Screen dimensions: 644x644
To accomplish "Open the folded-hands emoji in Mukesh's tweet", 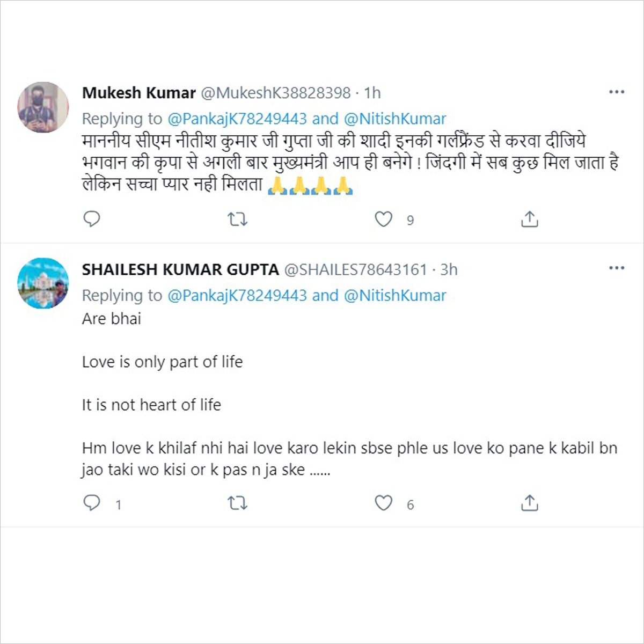I will tap(283, 186).
